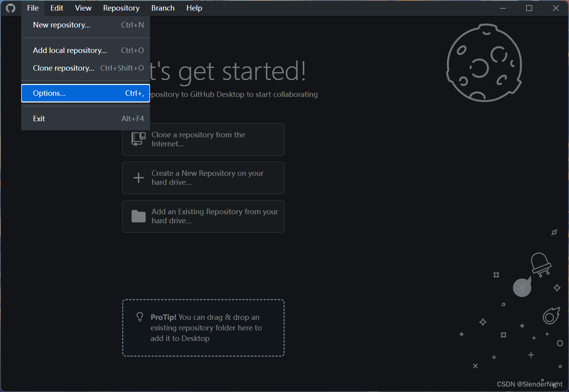Click the folder icon for existing repository
The height and width of the screenshot is (392, 569).
139,216
